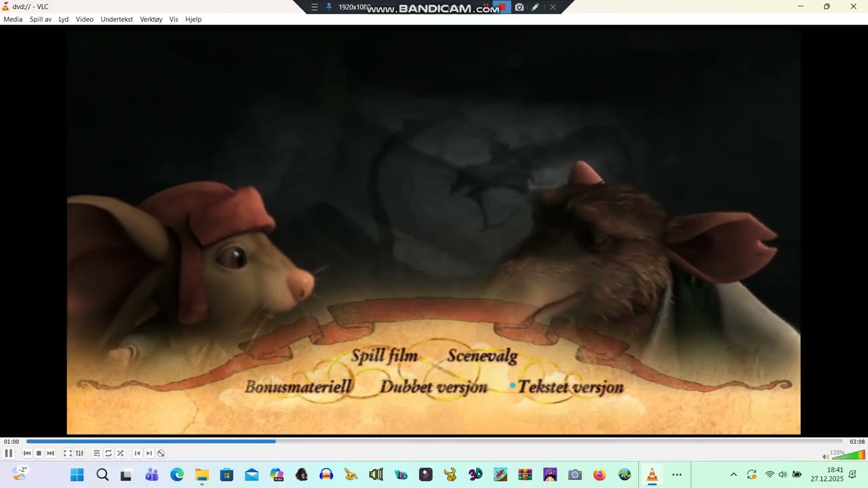Open the Spill av menu
Screen dimensions: 868x488
click(x=41, y=19)
